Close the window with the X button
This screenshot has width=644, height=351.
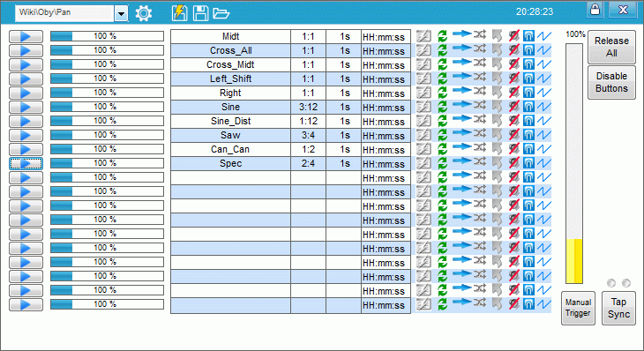pyautogui.click(x=623, y=10)
